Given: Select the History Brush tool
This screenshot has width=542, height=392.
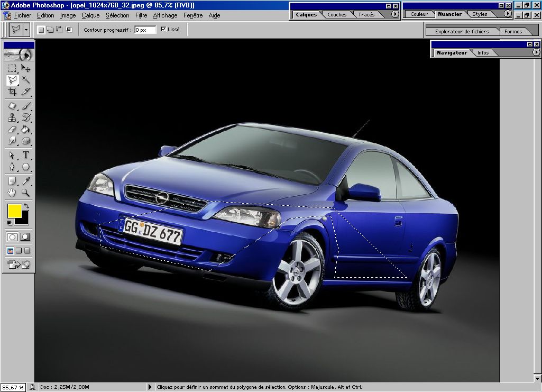Looking at the screenshot, I should pos(25,117).
